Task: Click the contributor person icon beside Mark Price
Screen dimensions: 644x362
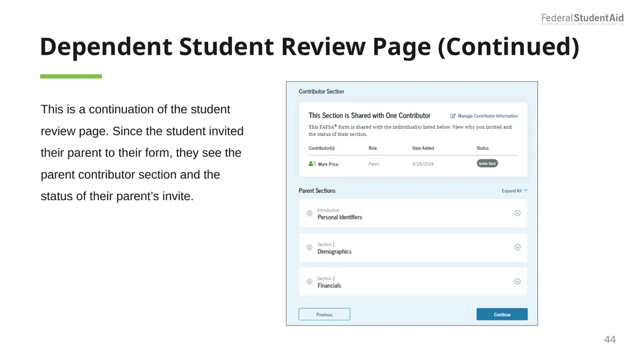Action: click(x=312, y=164)
